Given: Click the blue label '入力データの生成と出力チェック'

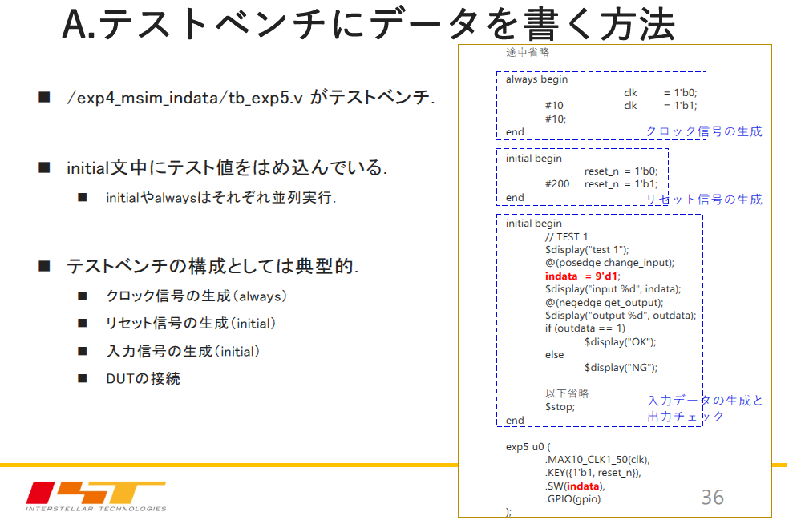Looking at the screenshot, I should [705, 409].
